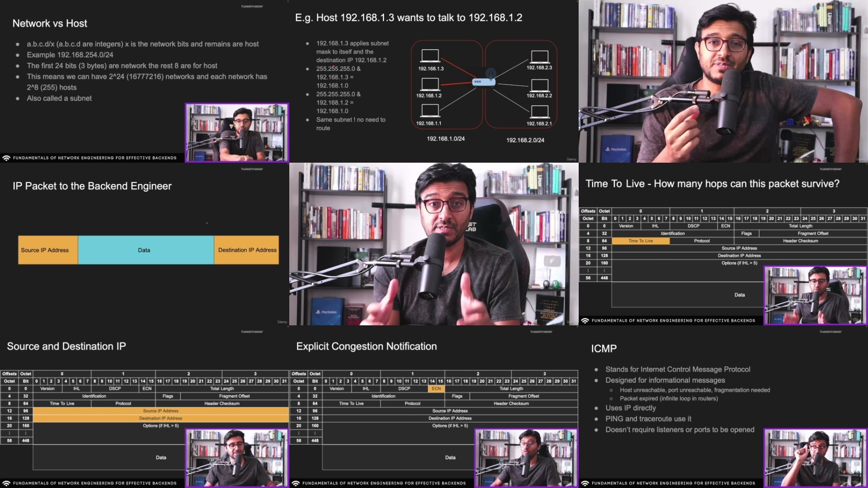Image resolution: width=868 pixels, height=488 pixels.
Task: Click the wifi icon in Network vs Host footer
Action: tap(6, 158)
